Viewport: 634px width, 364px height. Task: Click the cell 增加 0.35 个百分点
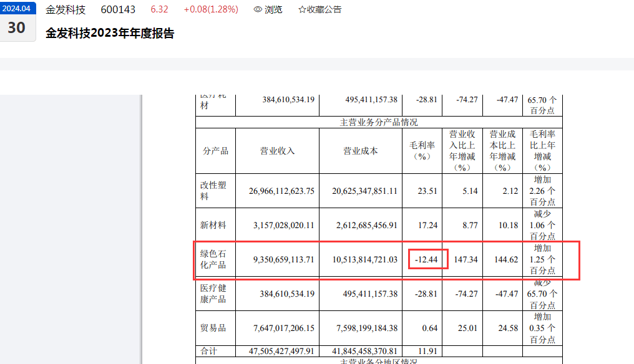543,328
